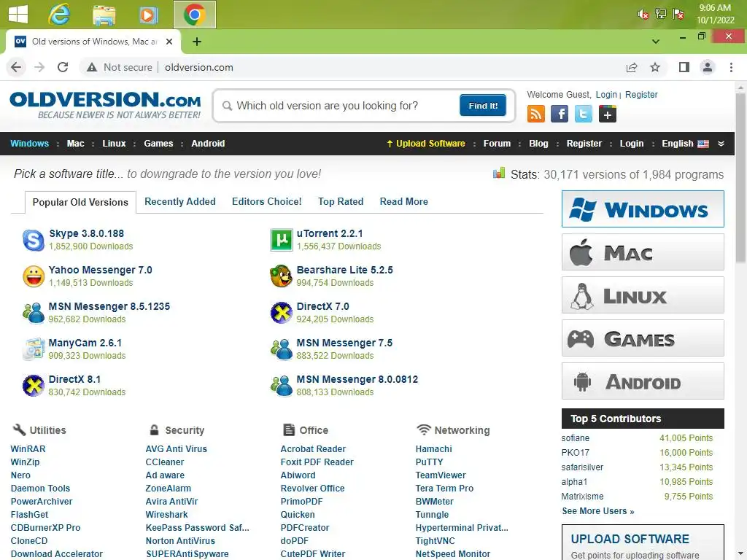Open the Blog link
The image size is (747, 560).
[538, 144]
